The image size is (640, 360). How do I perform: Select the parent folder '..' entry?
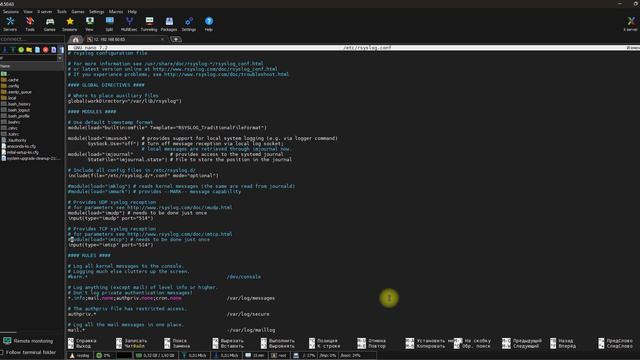(x=4, y=74)
